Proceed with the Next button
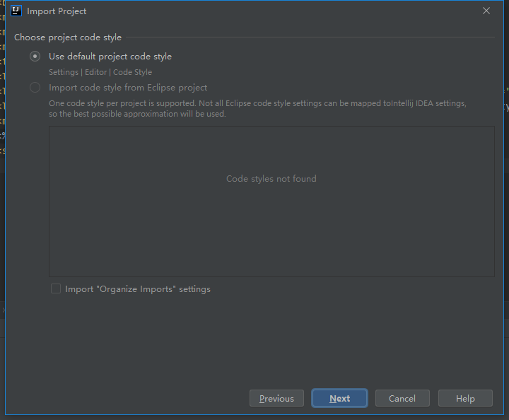The image size is (509, 420). (339, 398)
